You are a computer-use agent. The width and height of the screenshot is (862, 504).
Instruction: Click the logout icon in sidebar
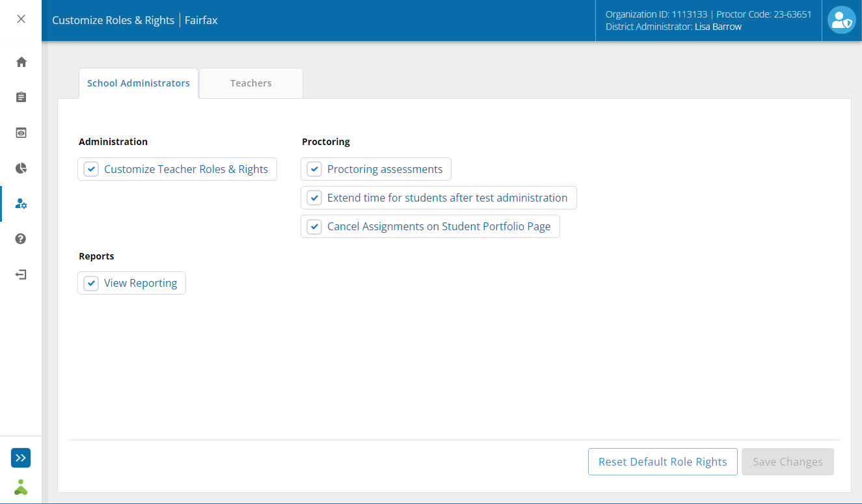(21, 274)
